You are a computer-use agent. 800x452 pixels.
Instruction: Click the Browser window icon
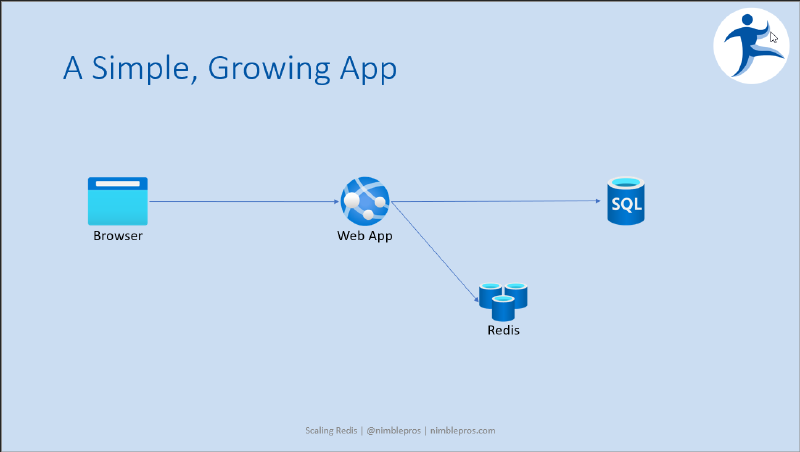[118, 201]
